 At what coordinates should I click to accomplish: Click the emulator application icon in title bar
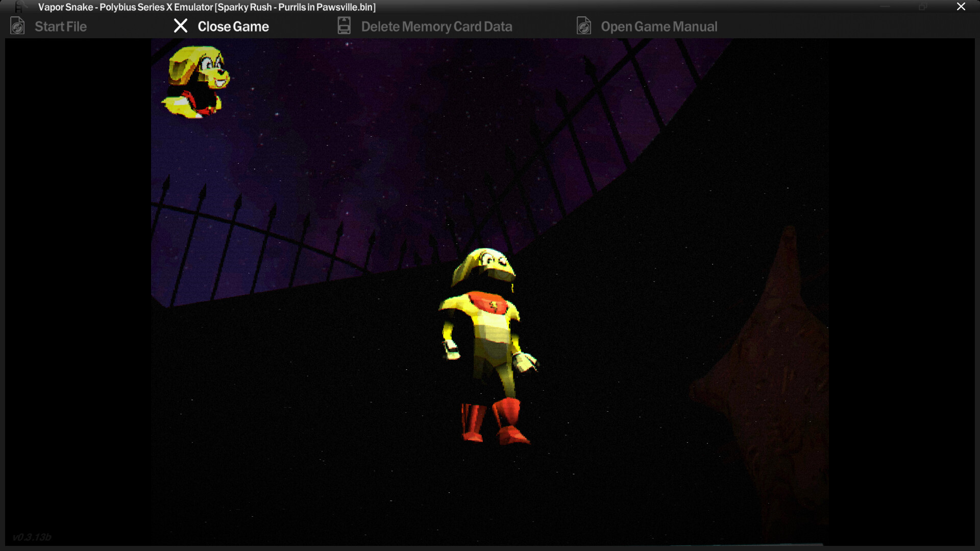[x=18, y=7]
